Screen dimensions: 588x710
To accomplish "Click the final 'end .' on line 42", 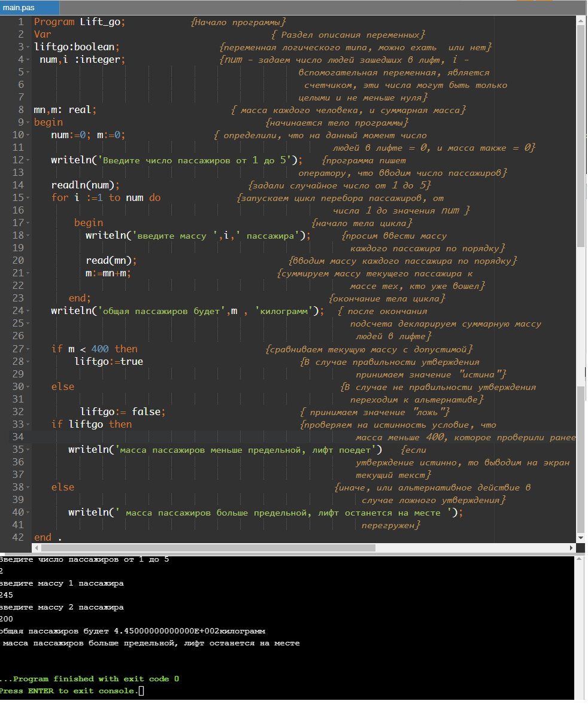I will [48, 538].
